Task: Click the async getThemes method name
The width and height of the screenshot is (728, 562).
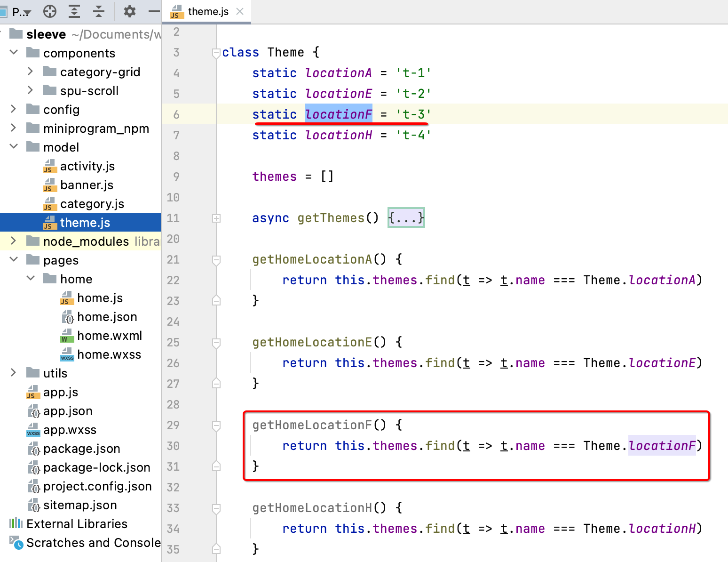Action: point(331,218)
